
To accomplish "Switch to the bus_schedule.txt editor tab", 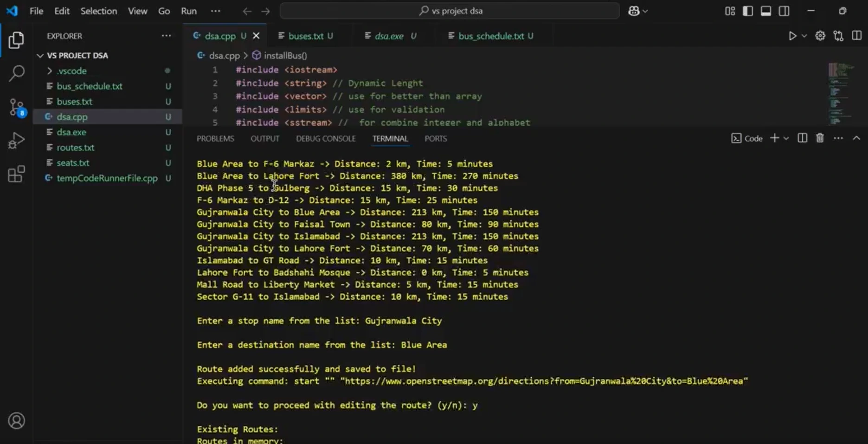I will 491,36.
